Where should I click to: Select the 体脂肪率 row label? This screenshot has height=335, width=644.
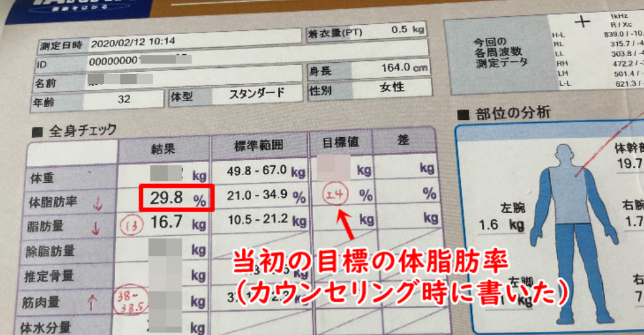tap(53, 202)
